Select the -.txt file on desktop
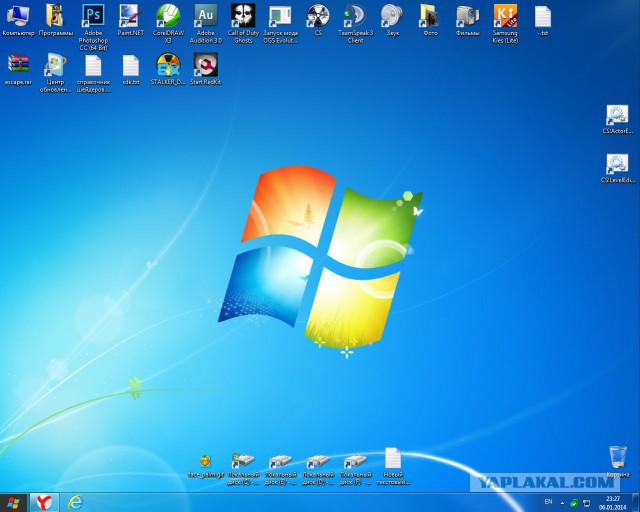640x512 pixels. (543, 20)
